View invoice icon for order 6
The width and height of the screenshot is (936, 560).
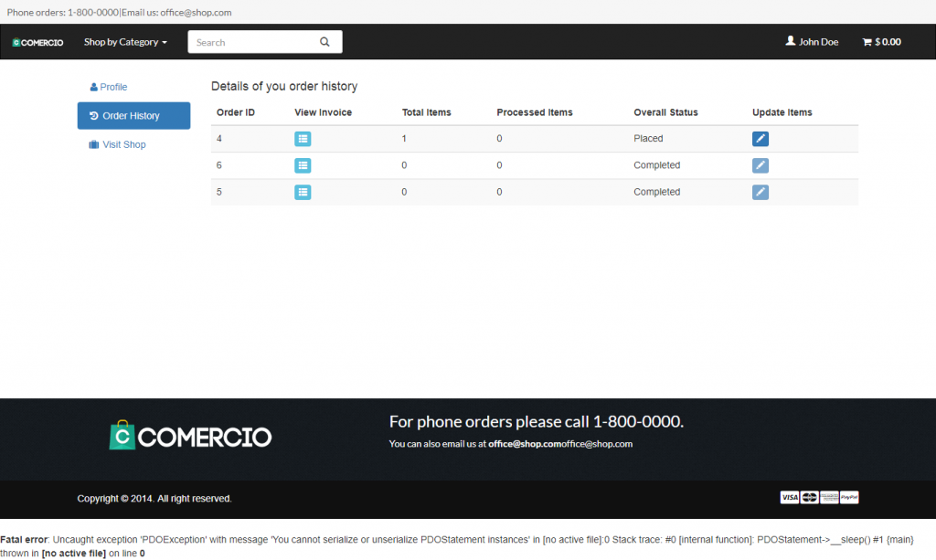[303, 165]
